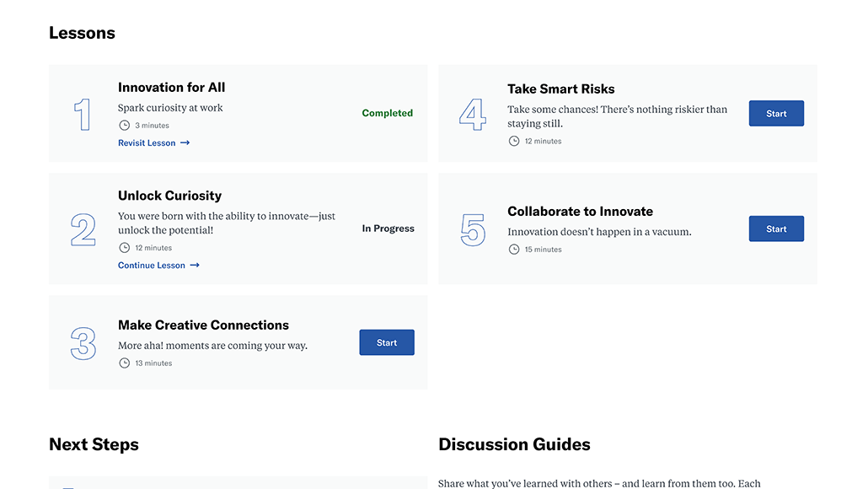
Task: Click the clock icon showing 13 minutes
Action: pyautogui.click(x=125, y=363)
